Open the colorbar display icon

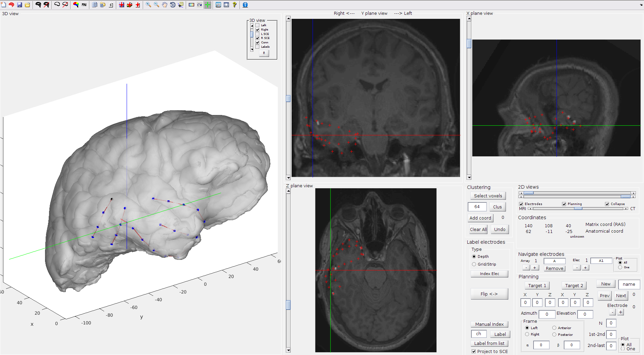pos(191,5)
